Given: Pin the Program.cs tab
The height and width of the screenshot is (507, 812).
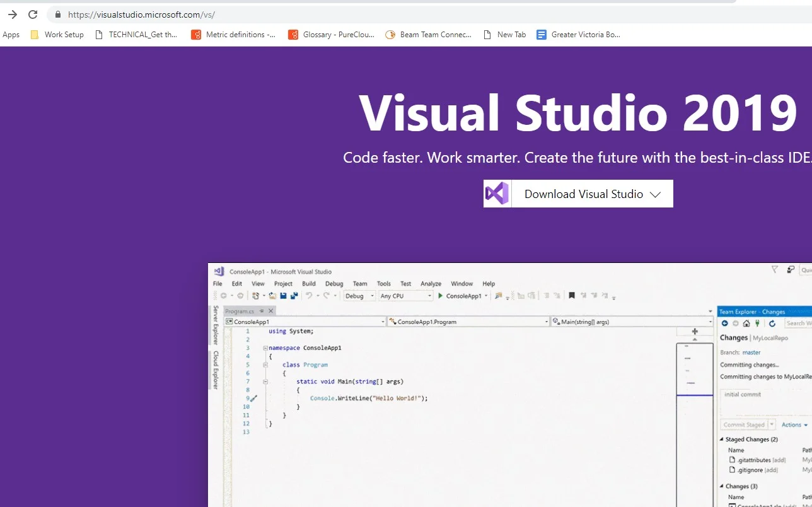Looking at the screenshot, I should (262, 311).
